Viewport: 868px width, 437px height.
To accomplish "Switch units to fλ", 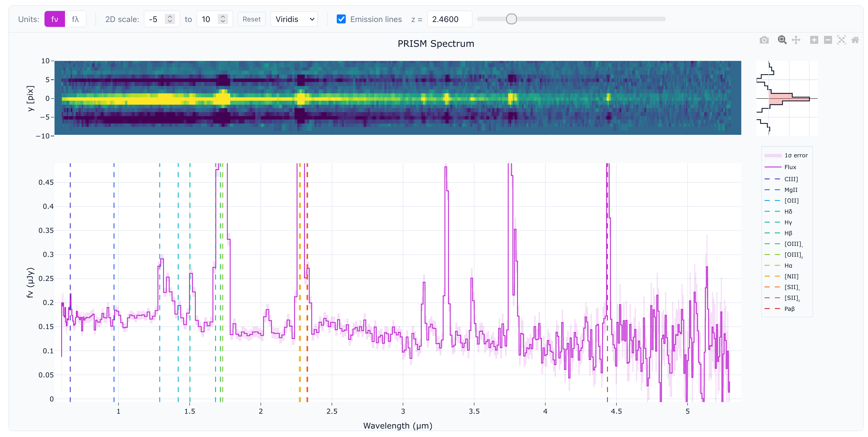I will (x=75, y=19).
